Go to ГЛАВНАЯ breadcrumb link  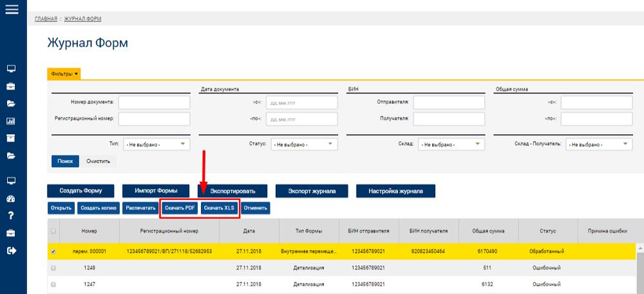pos(46,19)
